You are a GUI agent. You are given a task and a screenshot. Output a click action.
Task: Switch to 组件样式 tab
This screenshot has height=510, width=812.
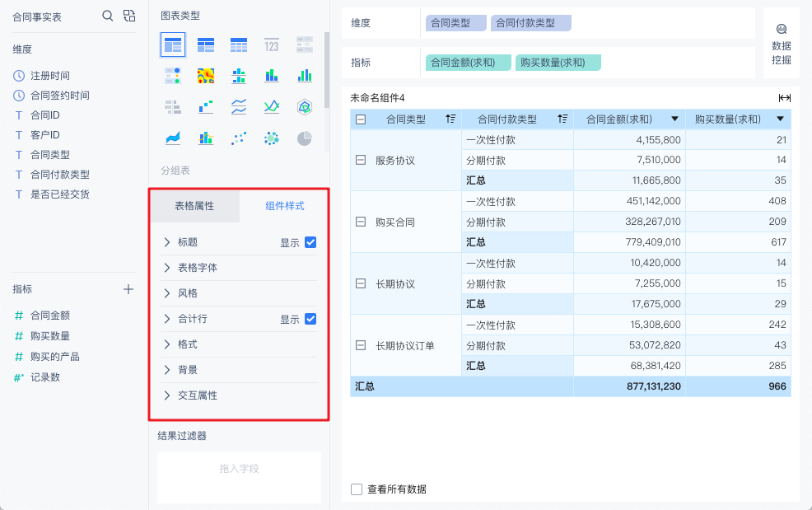click(x=284, y=206)
